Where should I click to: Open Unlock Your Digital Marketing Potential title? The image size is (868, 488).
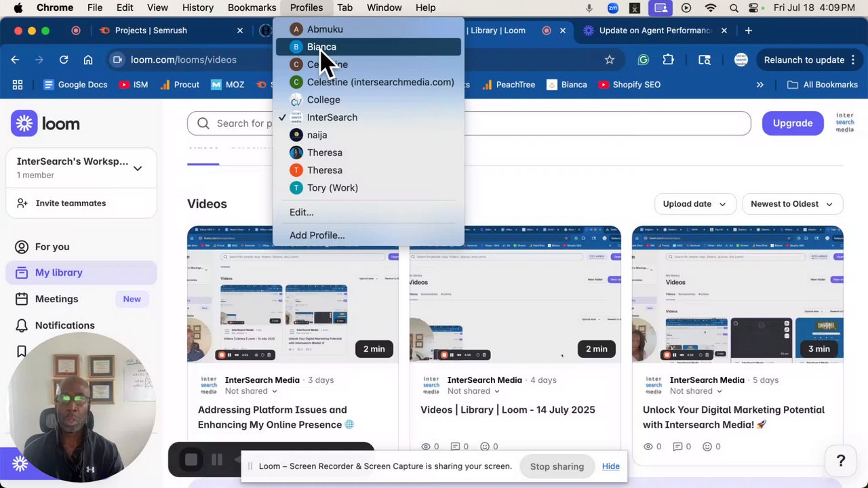(x=734, y=417)
